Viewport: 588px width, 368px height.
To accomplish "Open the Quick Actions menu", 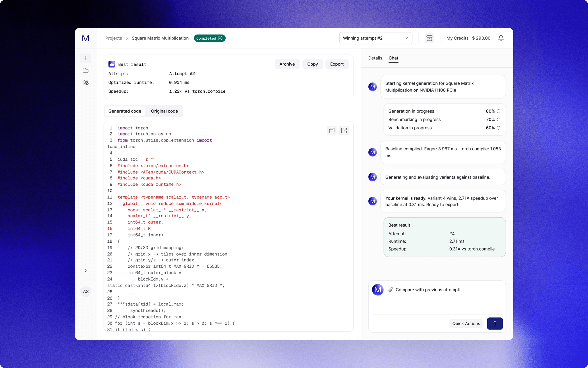I will click(x=466, y=323).
